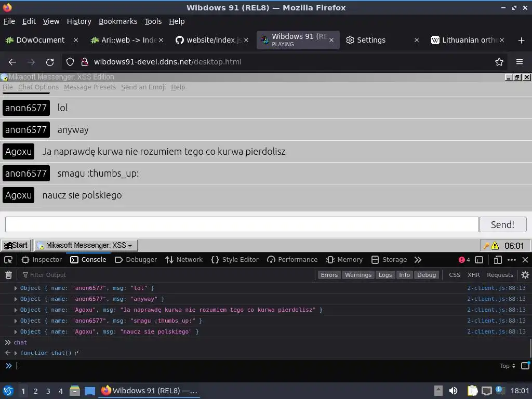
Task: Switch console to multi-line editor mode
Action: pyautogui.click(x=525, y=365)
